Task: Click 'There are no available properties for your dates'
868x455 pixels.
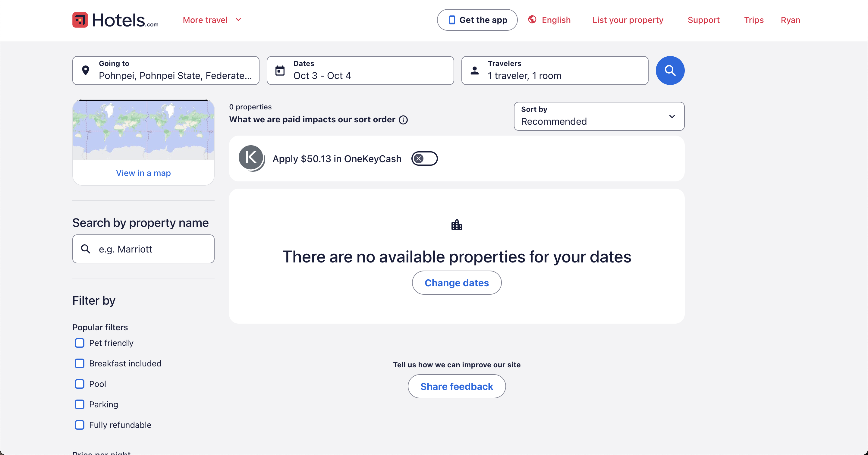Action: (457, 257)
